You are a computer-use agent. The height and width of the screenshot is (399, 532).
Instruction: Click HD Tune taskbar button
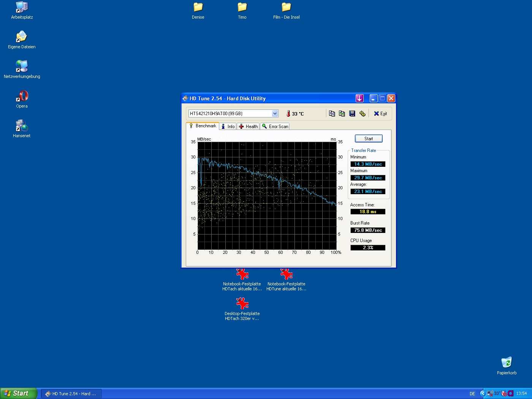pyautogui.click(x=71, y=394)
